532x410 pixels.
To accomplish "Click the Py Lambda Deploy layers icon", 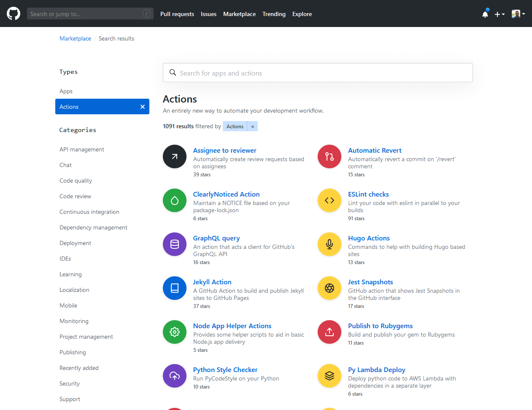I will click(x=329, y=376).
